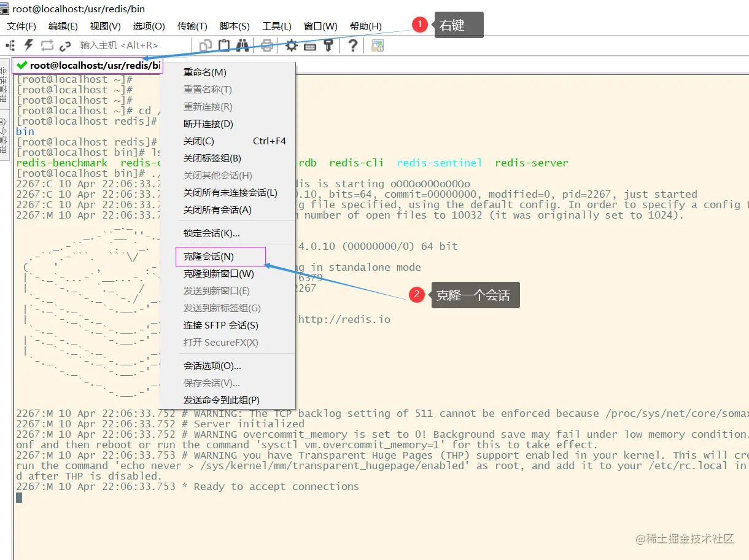The width and height of the screenshot is (749, 560).
Task: Choose 会话选项(O)... menu entry
Action: pos(228,366)
